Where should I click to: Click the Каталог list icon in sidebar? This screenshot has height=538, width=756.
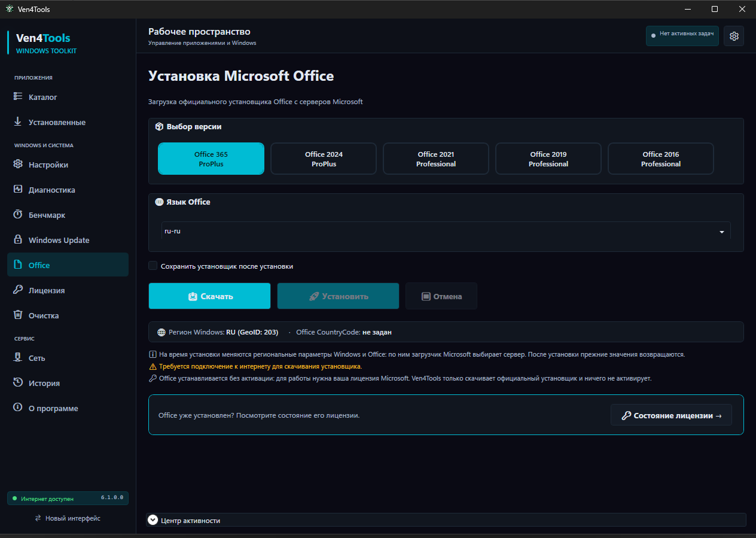pyautogui.click(x=18, y=96)
